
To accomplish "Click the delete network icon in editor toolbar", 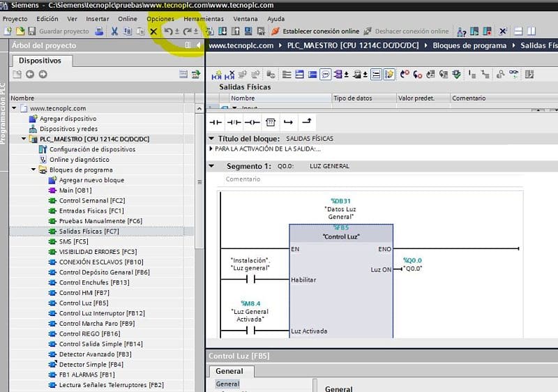I will click(229, 75).
